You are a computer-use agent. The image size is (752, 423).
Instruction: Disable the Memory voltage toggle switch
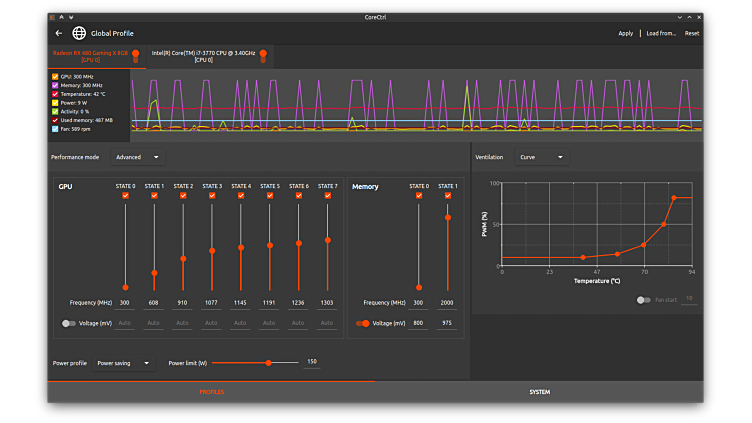point(362,323)
